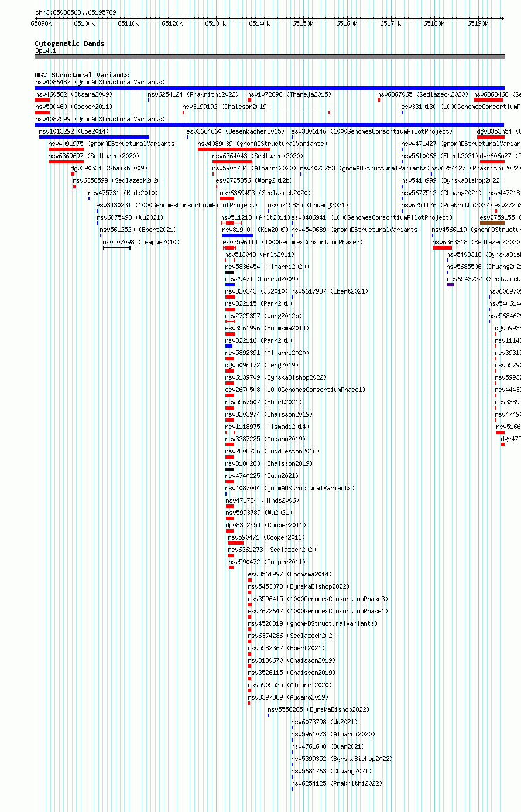Click nsv819000 (Kim2009) label
This screenshot has height=812, width=521.
[255, 230]
